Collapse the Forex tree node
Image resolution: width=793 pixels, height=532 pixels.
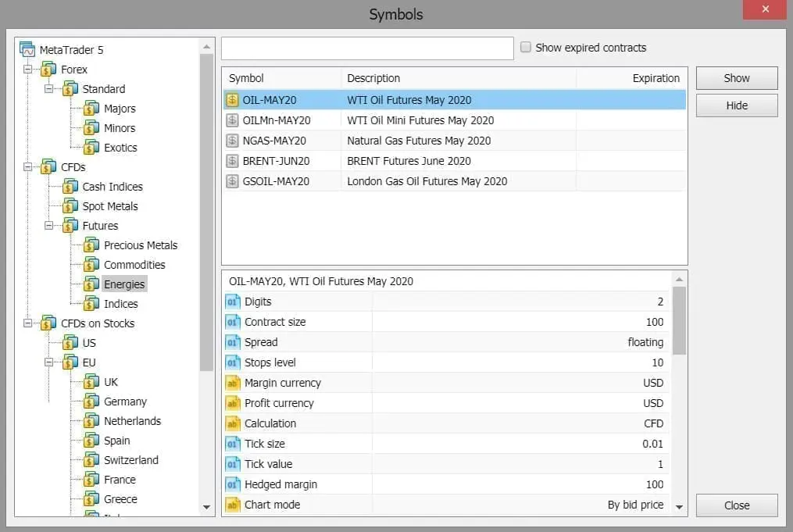click(28, 70)
